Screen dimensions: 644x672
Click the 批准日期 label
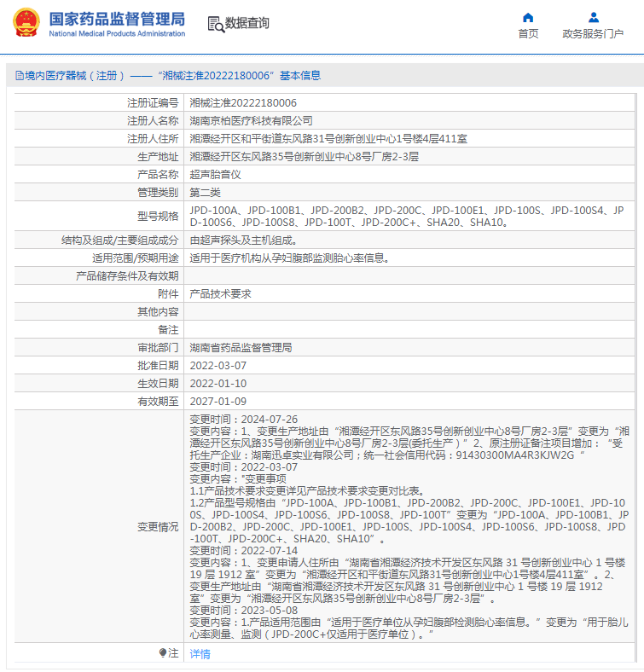tap(158, 366)
